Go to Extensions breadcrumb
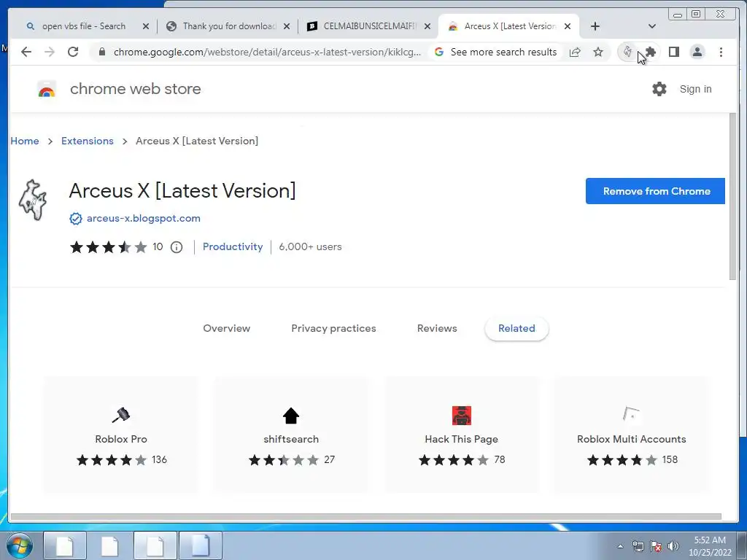Viewport: 747px width, 560px height. [x=88, y=141]
